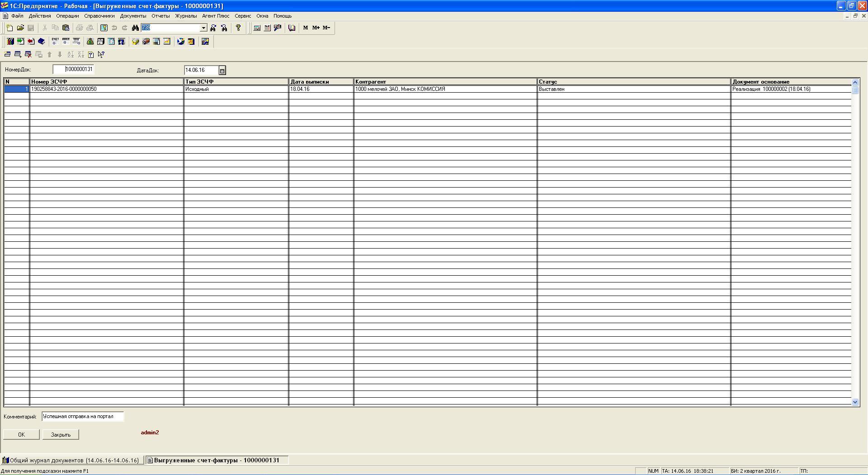Switch to Общий журнал документов window tab
Image resolution: width=868 pixels, height=475 pixels.
point(72,460)
